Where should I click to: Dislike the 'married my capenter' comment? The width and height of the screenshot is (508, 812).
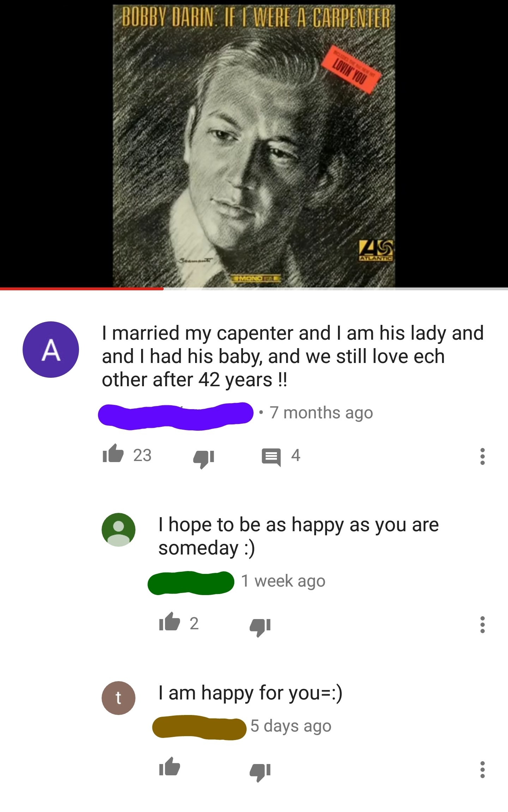point(204,458)
